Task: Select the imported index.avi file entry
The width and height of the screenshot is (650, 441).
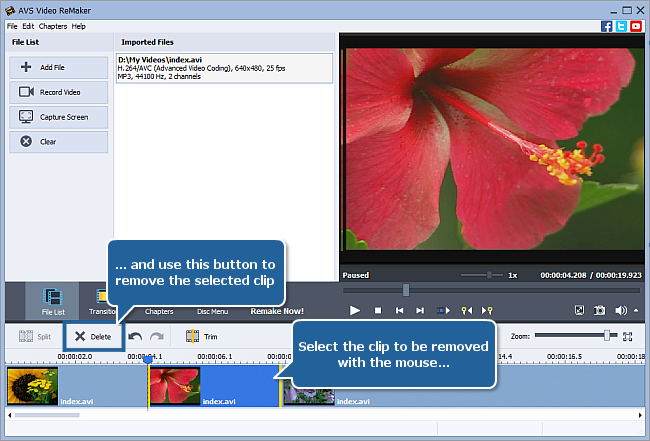Action: 224,68
